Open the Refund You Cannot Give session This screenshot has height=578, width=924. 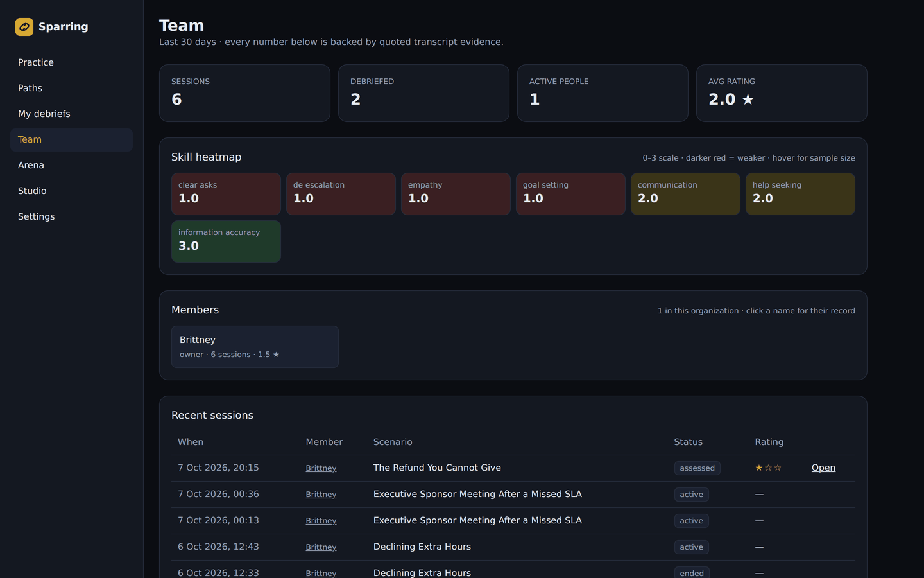[823, 468]
